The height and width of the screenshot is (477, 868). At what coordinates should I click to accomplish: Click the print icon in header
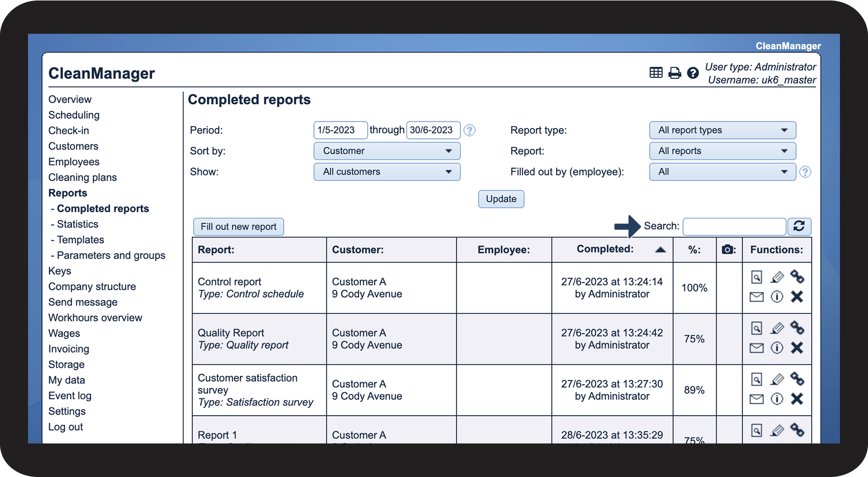coord(674,73)
